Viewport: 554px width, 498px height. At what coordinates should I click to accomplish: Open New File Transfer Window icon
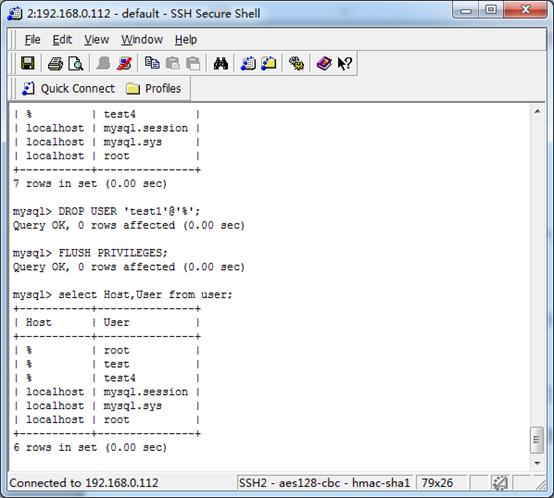pyautogui.click(x=269, y=64)
